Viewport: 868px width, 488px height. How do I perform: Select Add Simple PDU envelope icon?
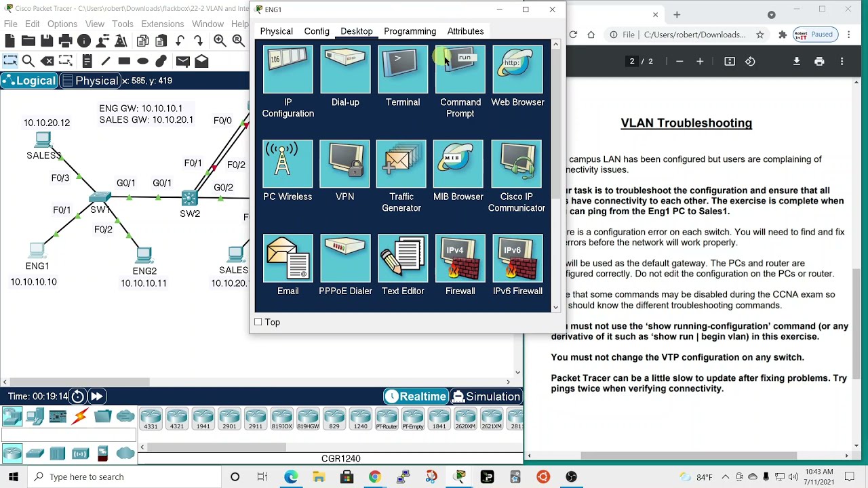pos(183,62)
